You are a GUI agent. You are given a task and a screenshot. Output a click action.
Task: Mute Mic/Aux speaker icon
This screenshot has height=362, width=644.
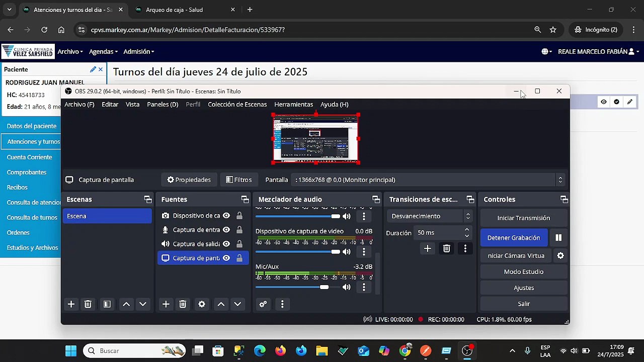[x=346, y=287]
